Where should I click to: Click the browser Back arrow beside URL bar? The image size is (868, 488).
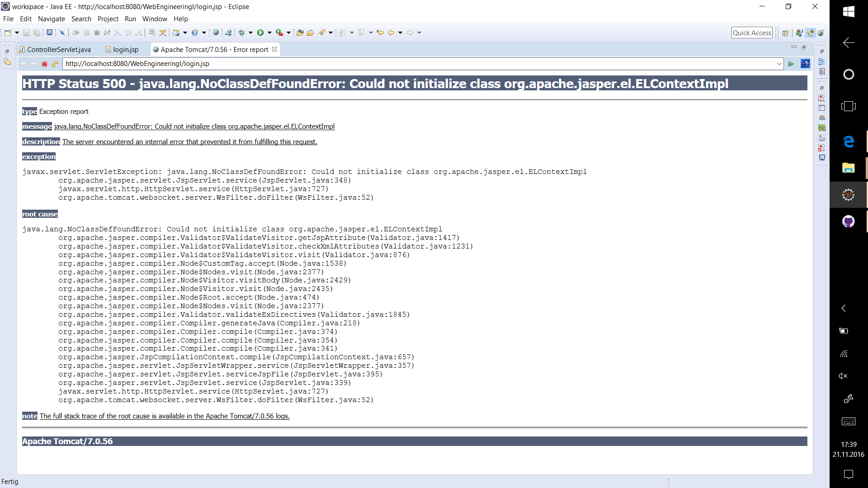(x=24, y=64)
